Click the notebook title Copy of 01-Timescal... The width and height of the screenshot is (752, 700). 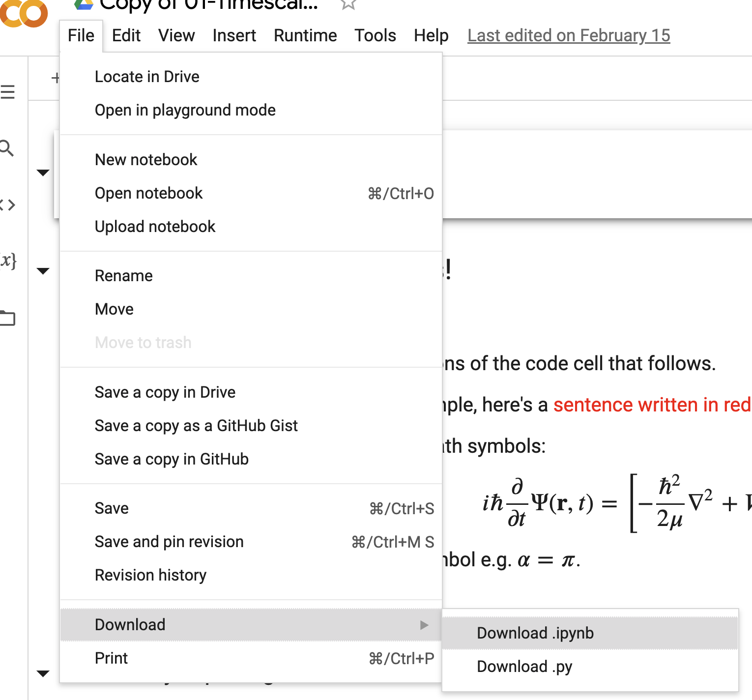point(209,4)
